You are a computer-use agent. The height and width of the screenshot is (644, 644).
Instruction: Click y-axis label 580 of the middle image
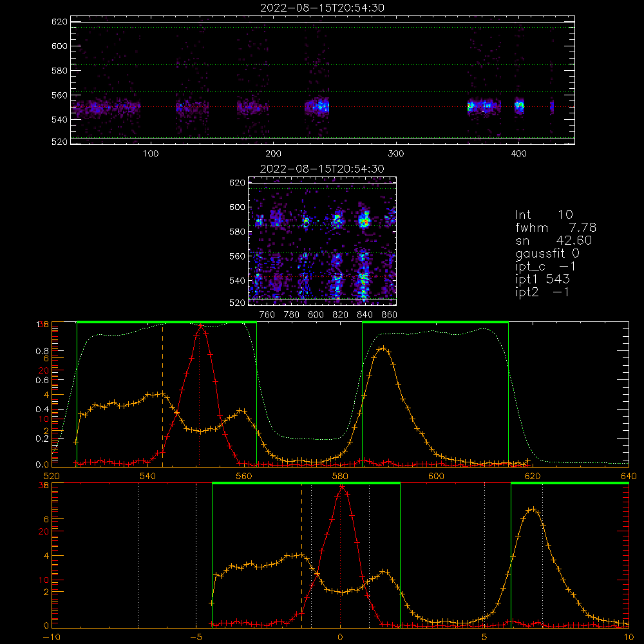pos(237,232)
